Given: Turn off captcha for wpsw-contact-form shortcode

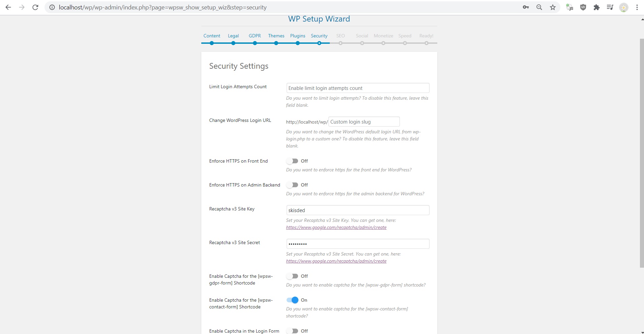Looking at the screenshot, I should 292,300.
